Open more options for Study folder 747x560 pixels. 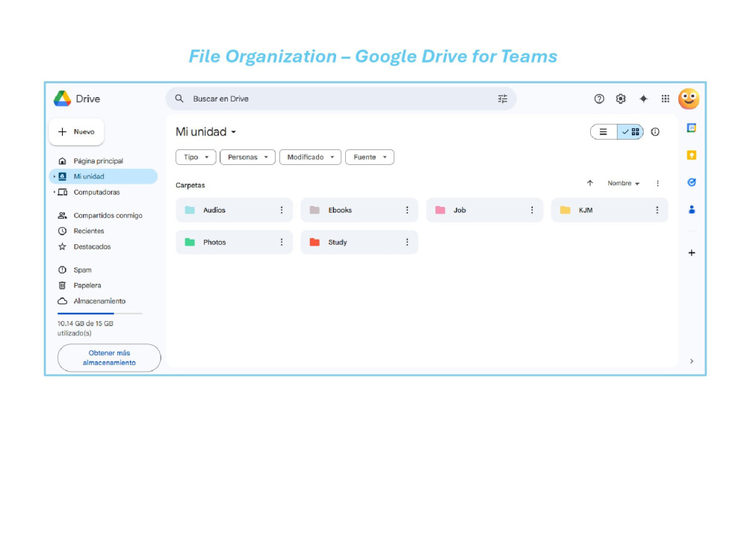tap(407, 242)
